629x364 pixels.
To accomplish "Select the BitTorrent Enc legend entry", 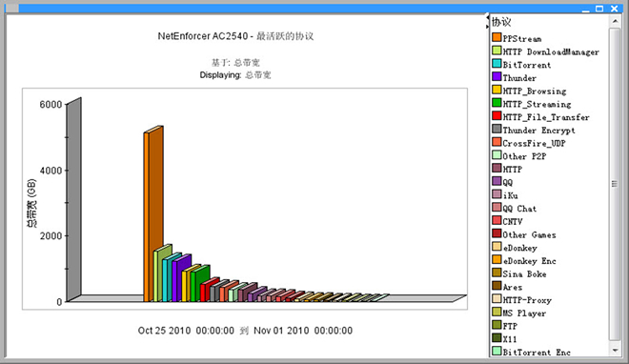I will tap(532, 352).
